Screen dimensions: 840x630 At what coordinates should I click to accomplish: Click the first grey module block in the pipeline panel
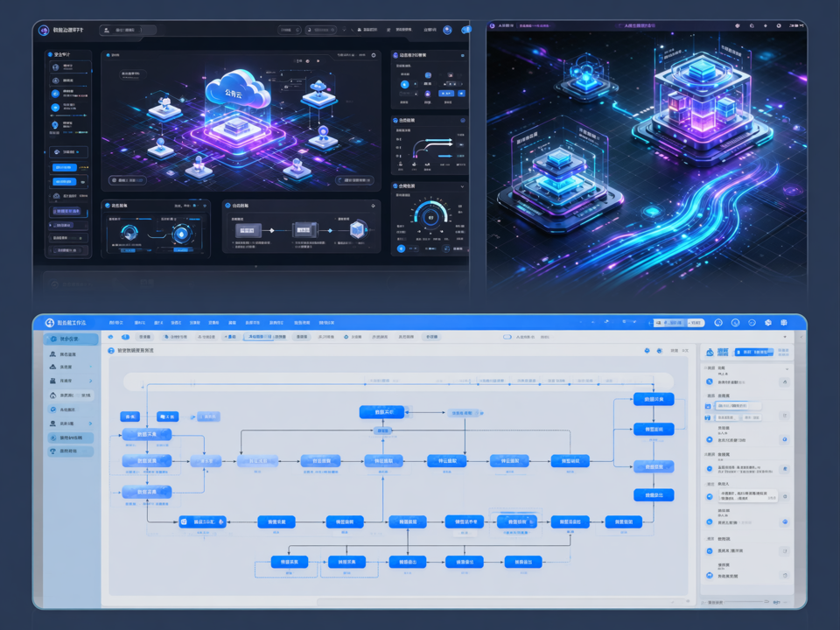(x=248, y=230)
